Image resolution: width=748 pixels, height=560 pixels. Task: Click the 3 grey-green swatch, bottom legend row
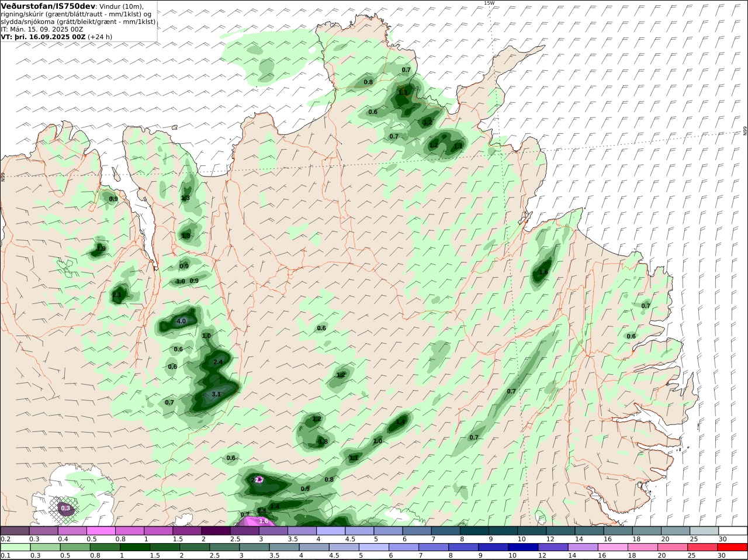[x=254, y=547]
